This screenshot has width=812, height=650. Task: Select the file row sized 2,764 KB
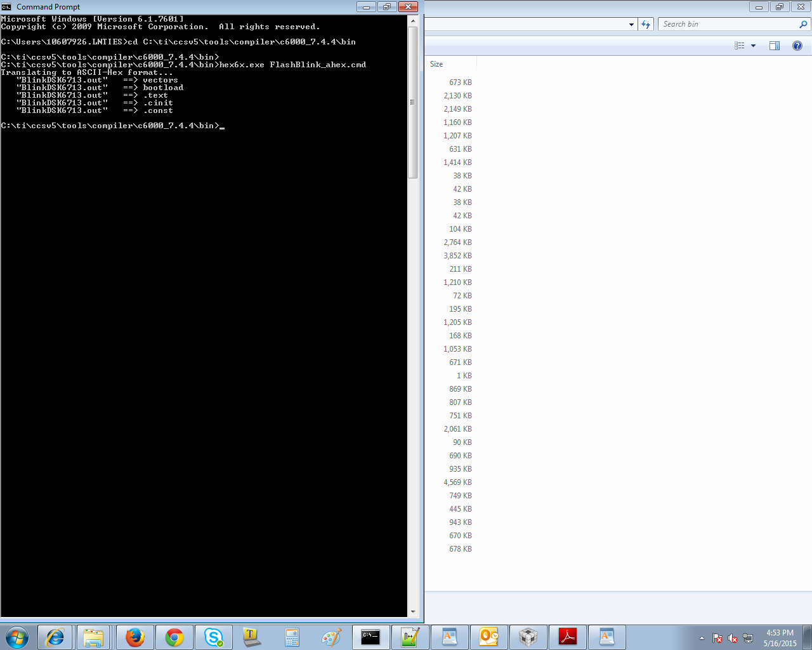(x=457, y=242)
